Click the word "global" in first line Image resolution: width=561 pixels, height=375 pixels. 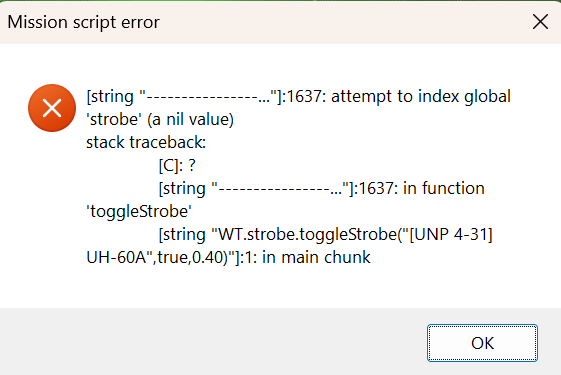pos(487,97)
